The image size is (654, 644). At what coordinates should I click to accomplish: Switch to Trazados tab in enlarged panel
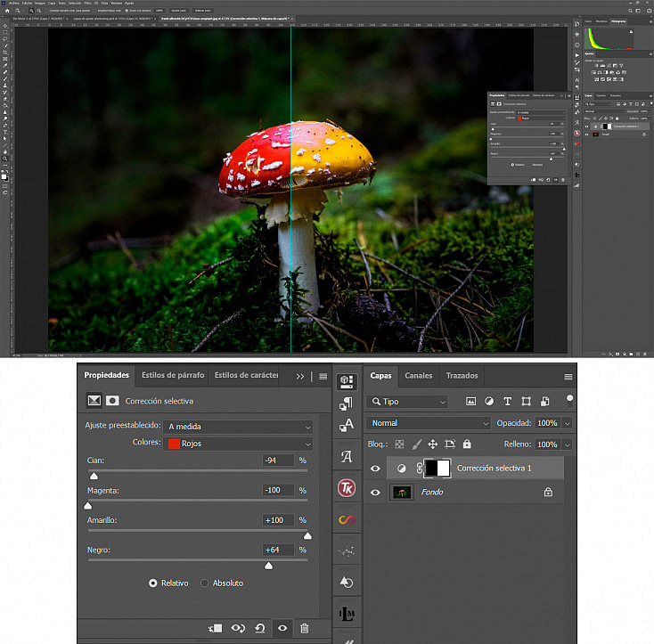(462, 376)
